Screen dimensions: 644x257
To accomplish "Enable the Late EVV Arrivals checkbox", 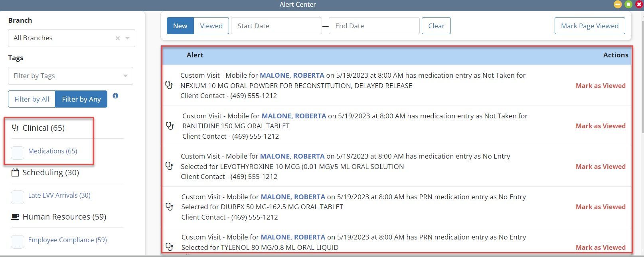I will [x=18, y=197].
